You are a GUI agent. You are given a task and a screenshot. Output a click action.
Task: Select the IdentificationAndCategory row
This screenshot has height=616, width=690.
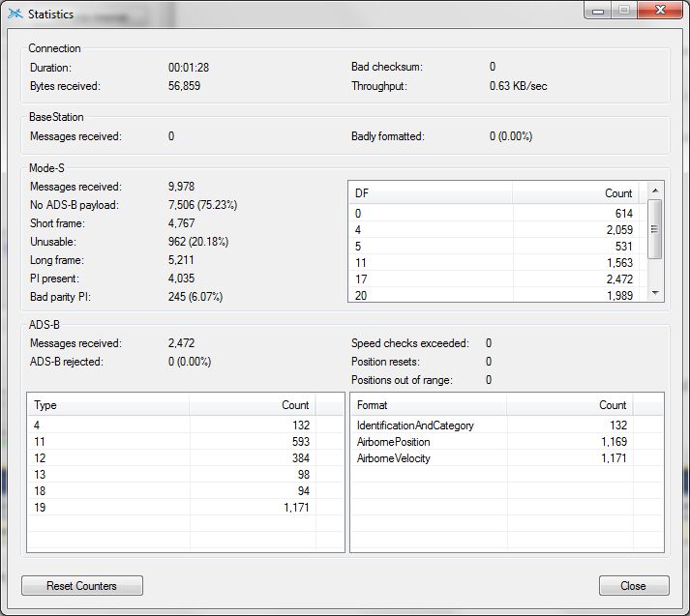click(x=492, y=425)
